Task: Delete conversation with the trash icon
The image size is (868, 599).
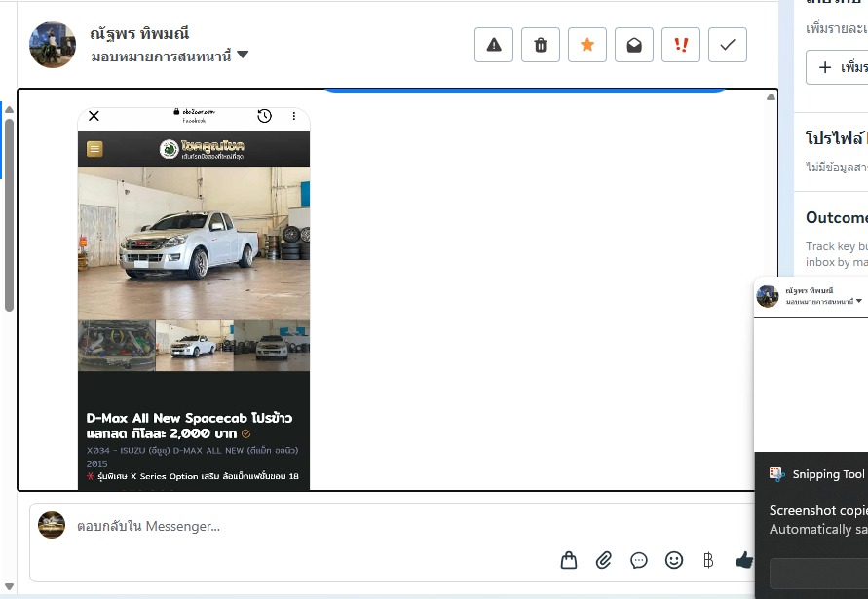Action: [x=541, y=45]
